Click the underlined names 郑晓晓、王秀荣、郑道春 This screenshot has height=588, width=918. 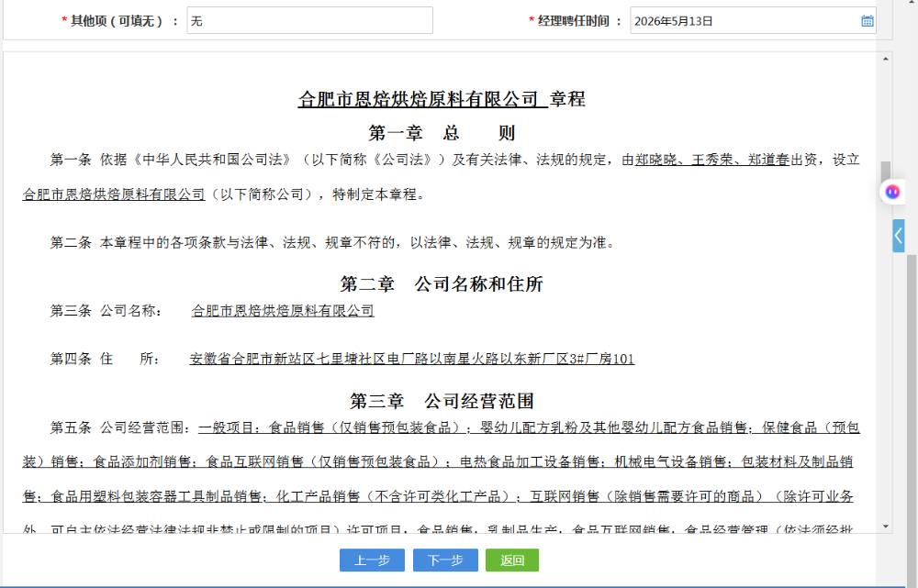tap(712, 160)
